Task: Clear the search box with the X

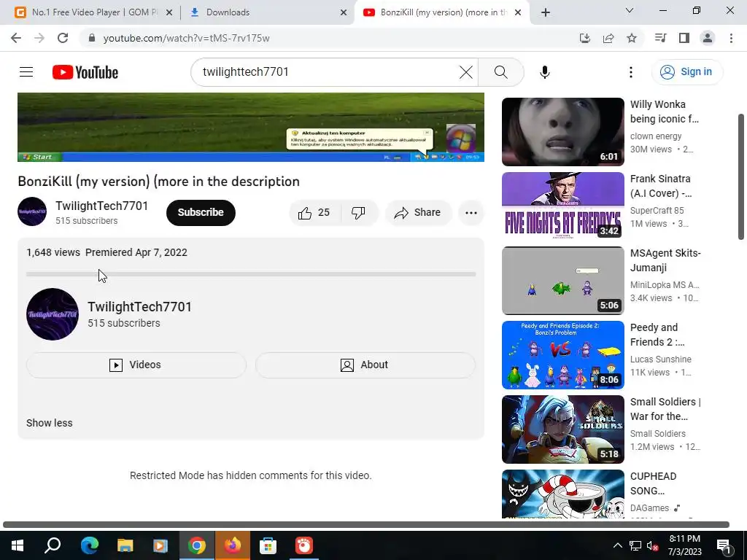Action: pos(466,72)
